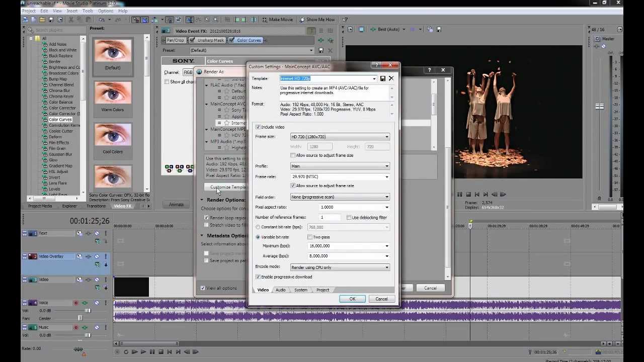Screen dimensions: 644x362
Task: Open the Tools menu
Action: click(x=88, y=11)
